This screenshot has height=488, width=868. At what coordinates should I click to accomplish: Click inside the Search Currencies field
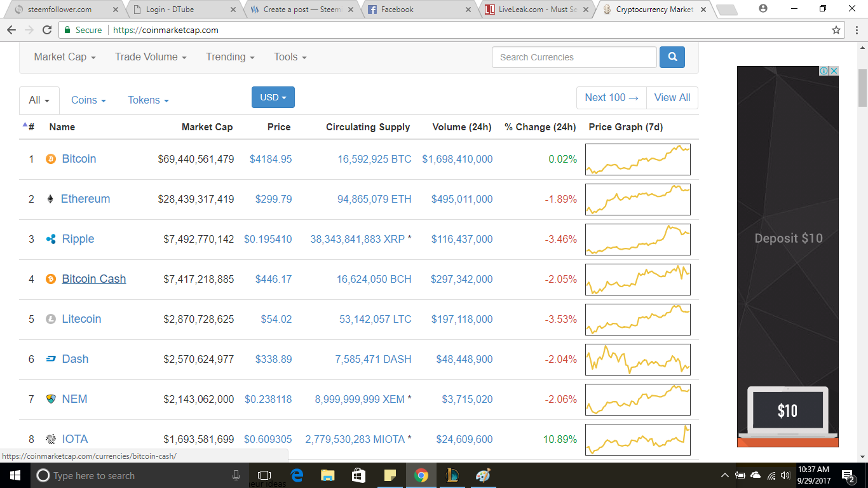(574, 57)
